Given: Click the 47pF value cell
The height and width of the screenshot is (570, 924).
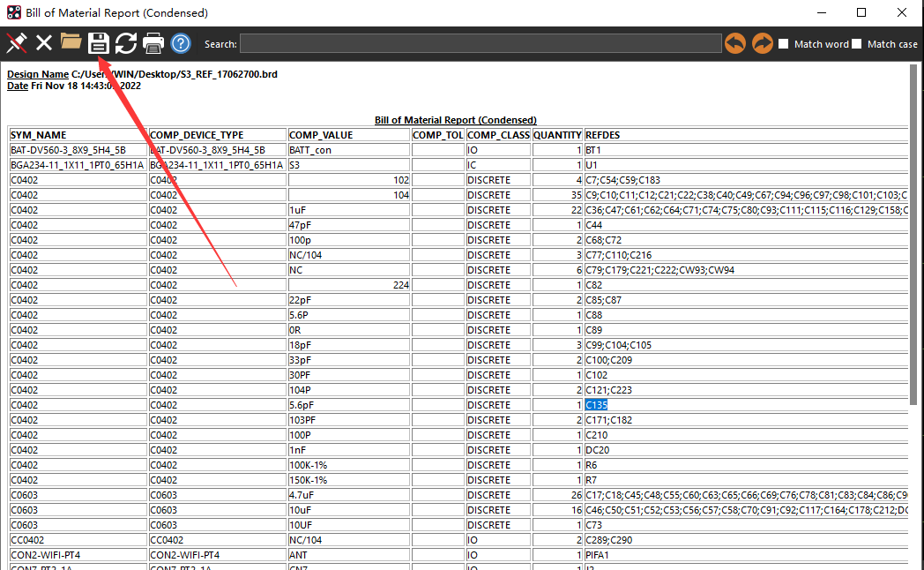Looking at the screenshot, I should [349, 225].
